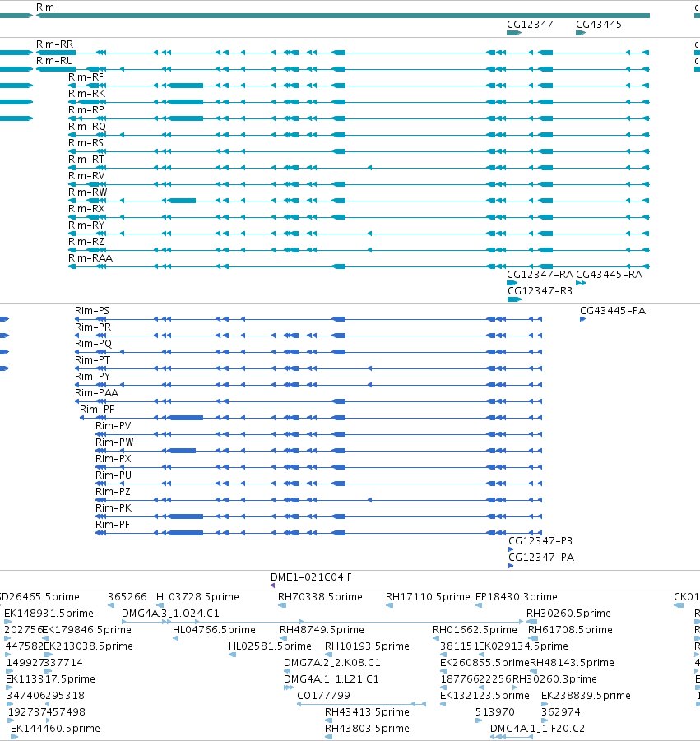Select the Rim-RU transcript label
The image size is (700, 741).
coord(55,61)
